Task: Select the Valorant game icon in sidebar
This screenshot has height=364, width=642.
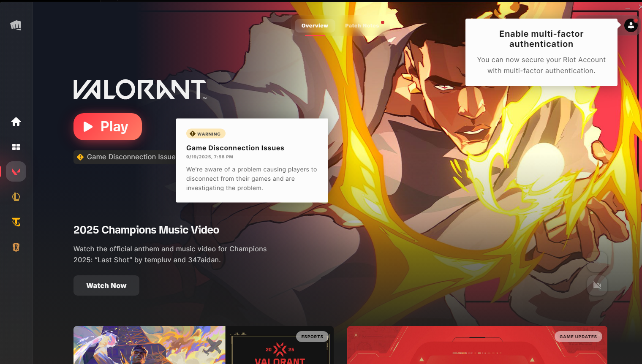Action: click(x=16, y=171)
